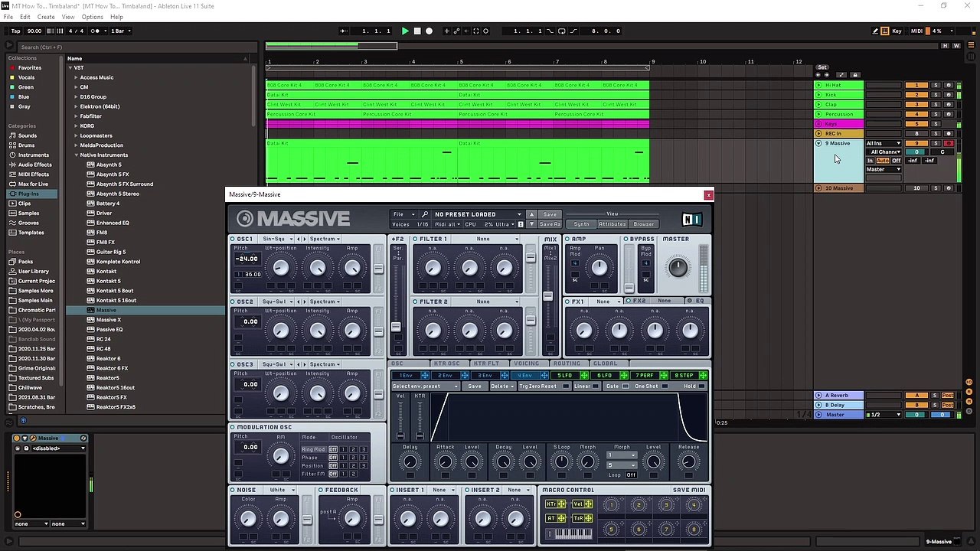This screenshot has width=980, height=551.
Task: Open the File menu in Ableton
Action: tap(8, 17)
